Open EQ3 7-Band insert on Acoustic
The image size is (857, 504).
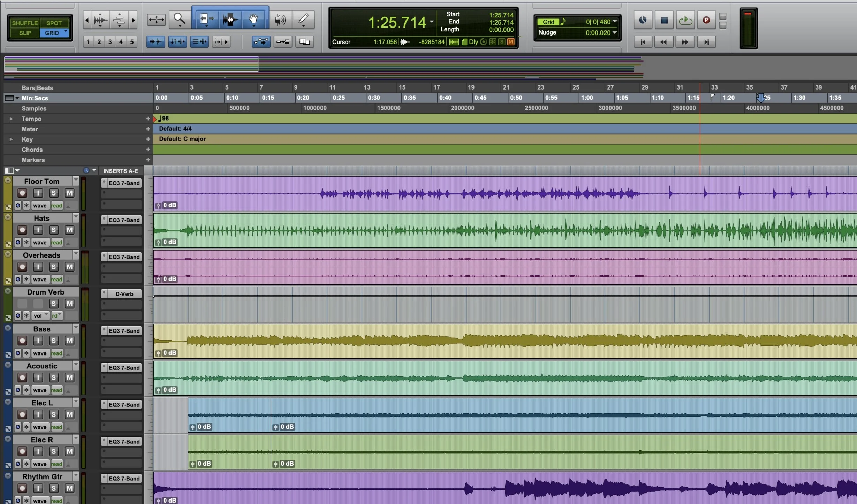coord(124,368)
